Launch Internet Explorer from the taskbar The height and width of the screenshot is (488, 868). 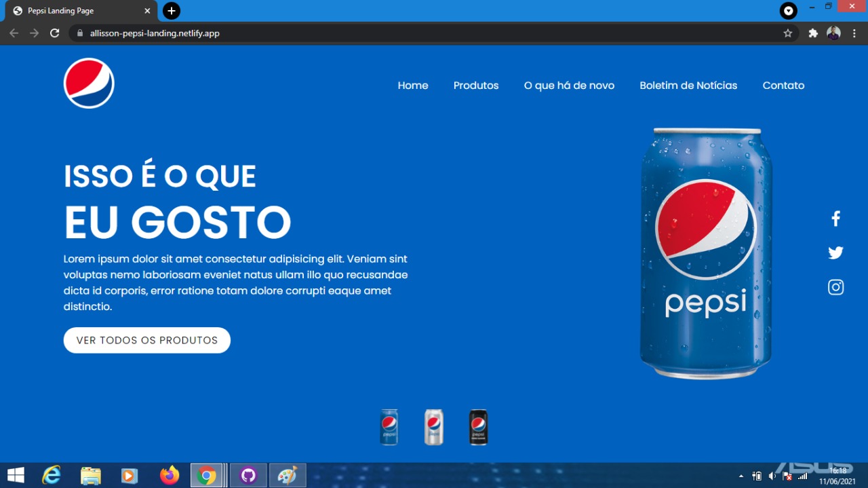tap(52, 475)
